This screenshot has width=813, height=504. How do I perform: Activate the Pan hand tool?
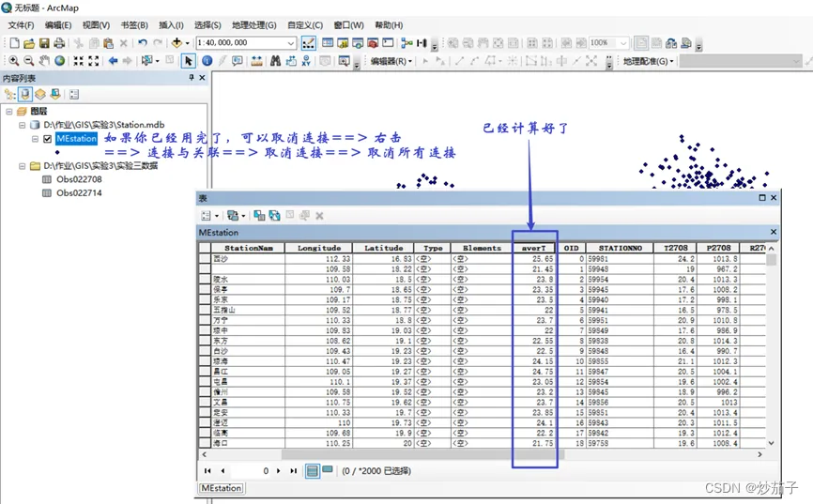pyautogui.click(x=44, y=61)
